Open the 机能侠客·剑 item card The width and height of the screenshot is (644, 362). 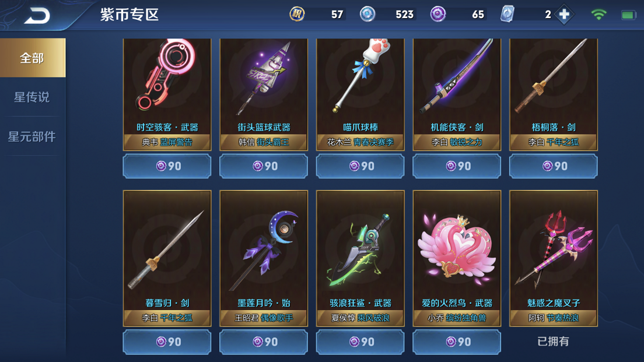pos(457,94)
